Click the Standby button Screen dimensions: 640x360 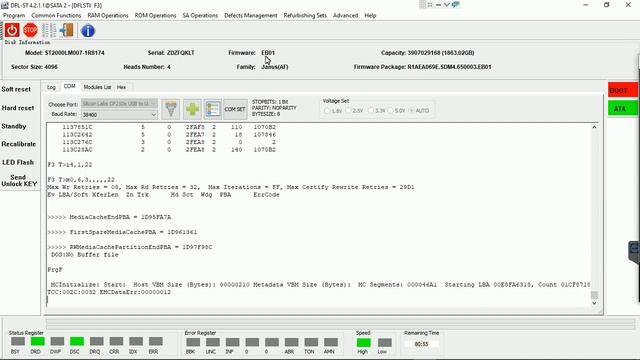tap(14, 127)
